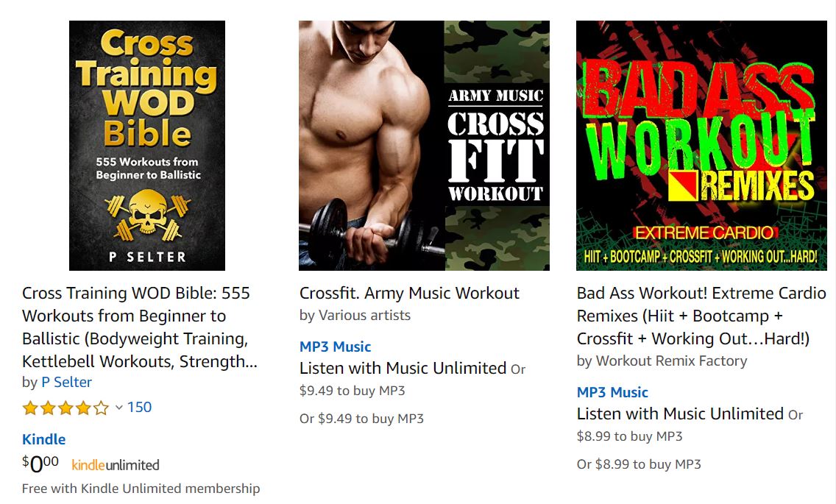Click the kindleunlimited logo

click(x=115, y=465)
